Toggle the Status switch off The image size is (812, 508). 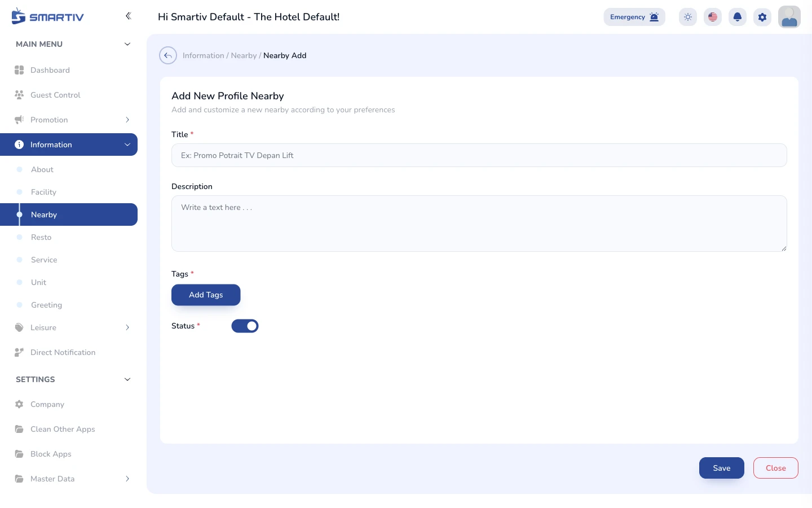coord(245,326)
